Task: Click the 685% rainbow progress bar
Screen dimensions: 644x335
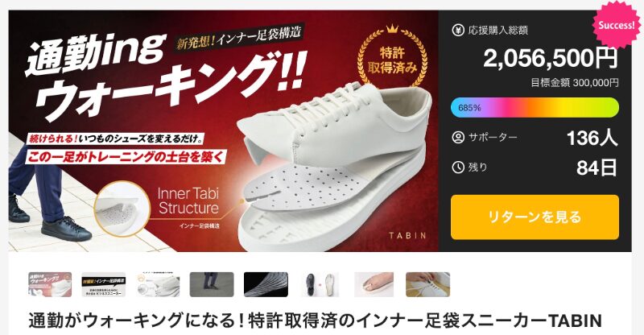Action: click(535, 108)
